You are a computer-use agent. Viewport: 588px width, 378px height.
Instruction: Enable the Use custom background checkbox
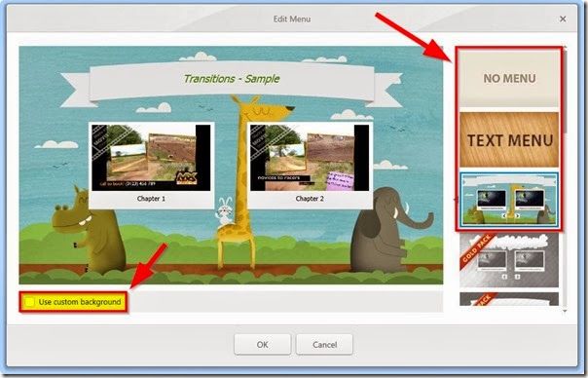pos(29,302)
